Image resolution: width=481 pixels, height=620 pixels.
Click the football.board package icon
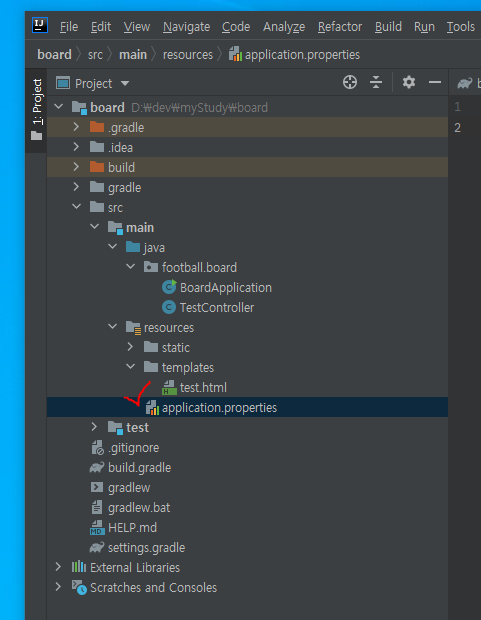(151, 267)
